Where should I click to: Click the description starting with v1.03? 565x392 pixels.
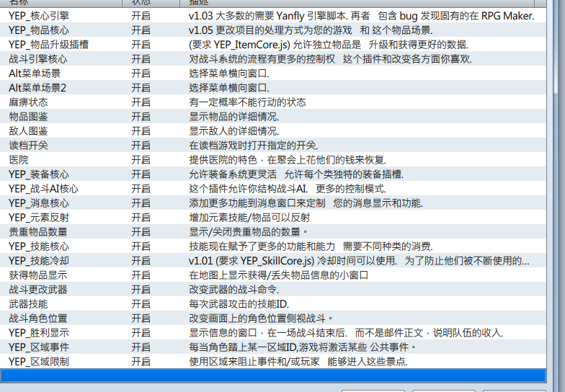362,16
